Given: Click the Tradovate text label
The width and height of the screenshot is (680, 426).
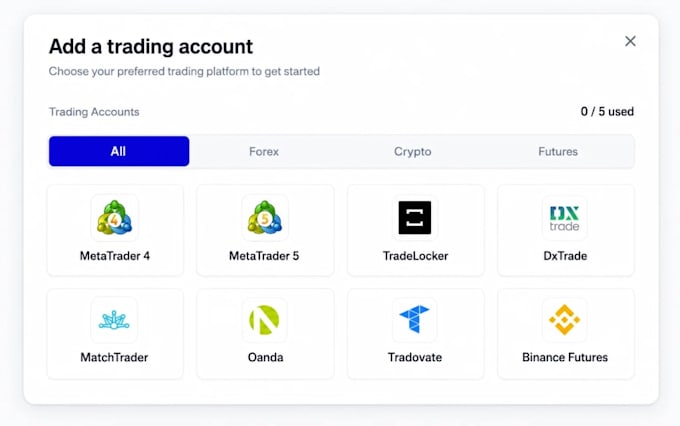Looking at the screenshot, I should pyautogui.click(x=415, y=357).
